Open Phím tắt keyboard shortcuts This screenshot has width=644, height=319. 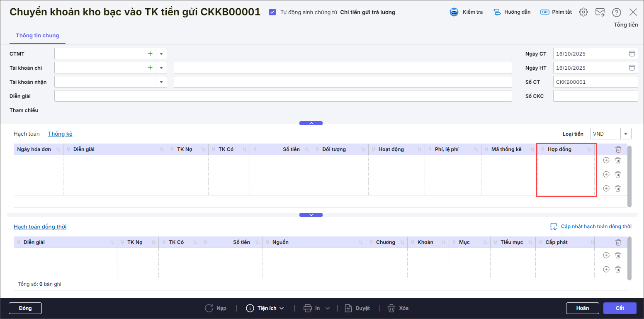tap(545, 12)
